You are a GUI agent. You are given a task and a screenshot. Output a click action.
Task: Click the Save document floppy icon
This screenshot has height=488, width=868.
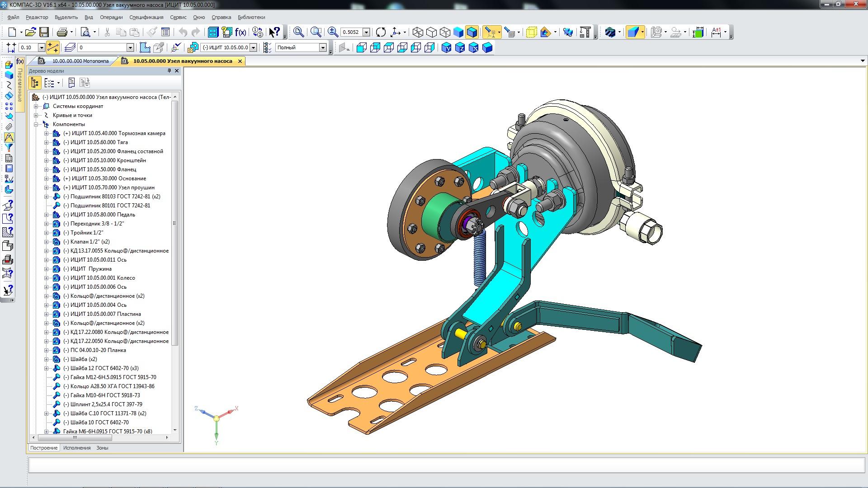pos(44,32)
